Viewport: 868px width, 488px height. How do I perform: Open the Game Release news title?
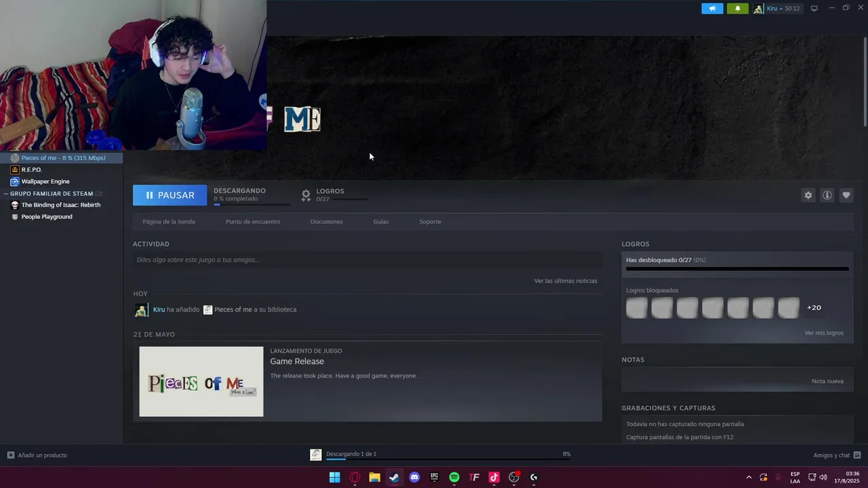point(297,362)
